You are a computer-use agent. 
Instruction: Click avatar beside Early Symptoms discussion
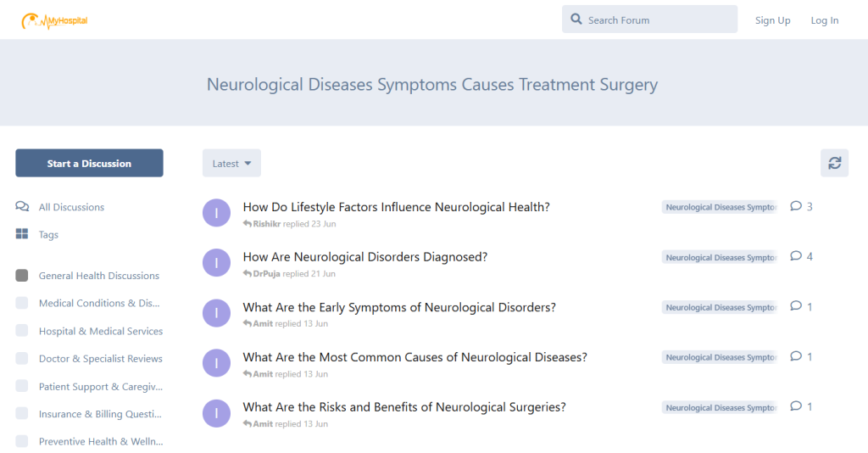point(217,313)
